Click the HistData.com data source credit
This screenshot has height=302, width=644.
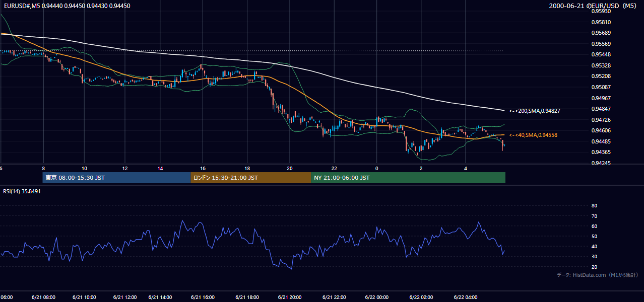point(598,275)
